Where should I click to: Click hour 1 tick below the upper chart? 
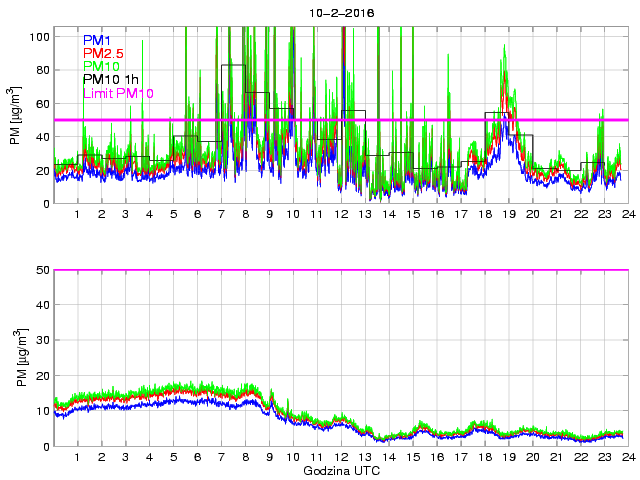click(78, 215)
